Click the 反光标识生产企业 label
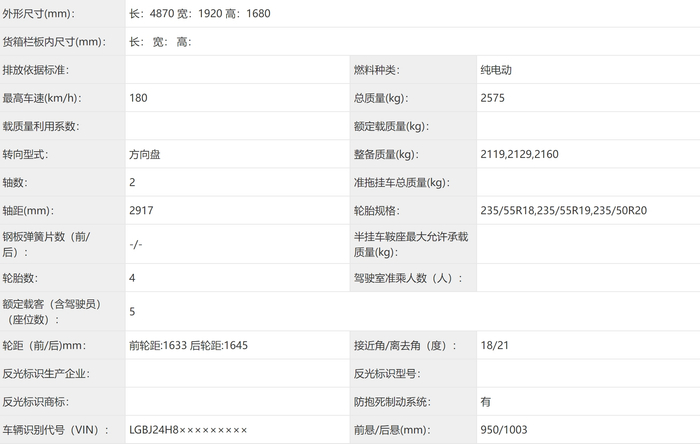The width and height of the screenshot is (700, 444). tap(46, 374)
